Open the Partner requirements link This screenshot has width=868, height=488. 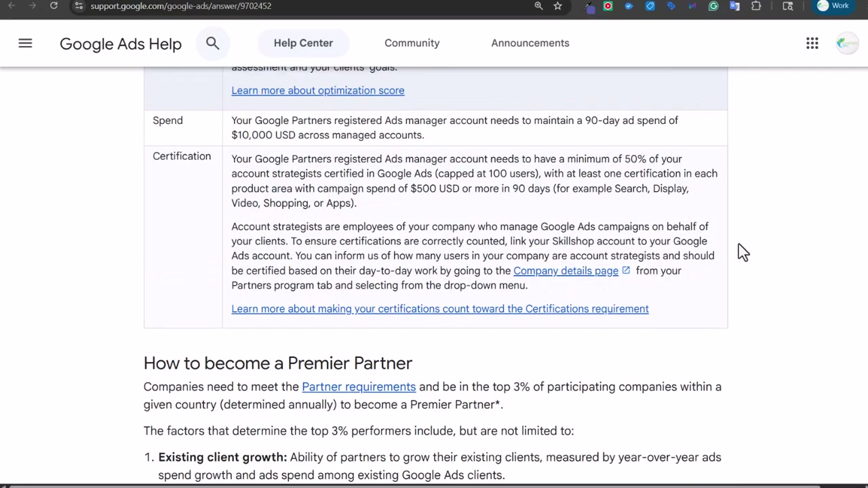pos(359,386)
